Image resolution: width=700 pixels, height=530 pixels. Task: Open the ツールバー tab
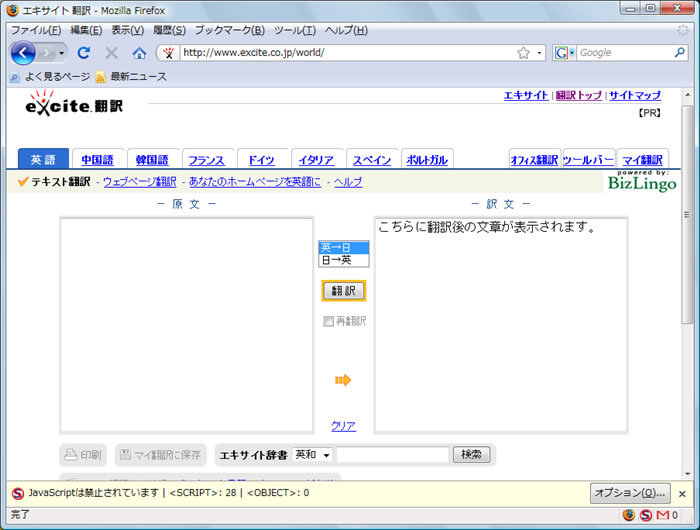[588, 160]
